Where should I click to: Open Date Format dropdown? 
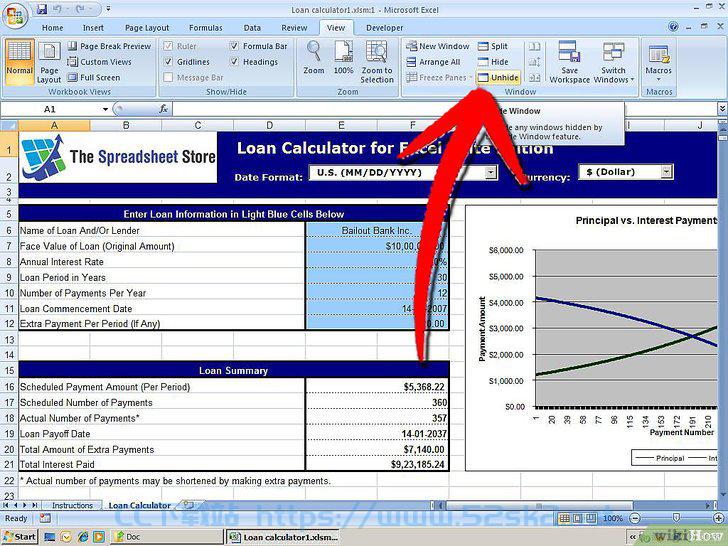[x=490, y=173]
